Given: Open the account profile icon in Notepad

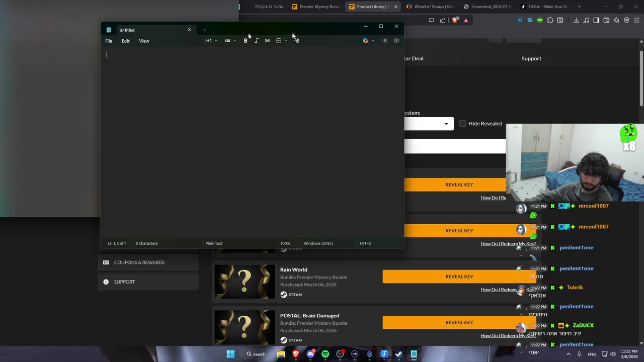Looking at the screenshot, I should [385, 41].
